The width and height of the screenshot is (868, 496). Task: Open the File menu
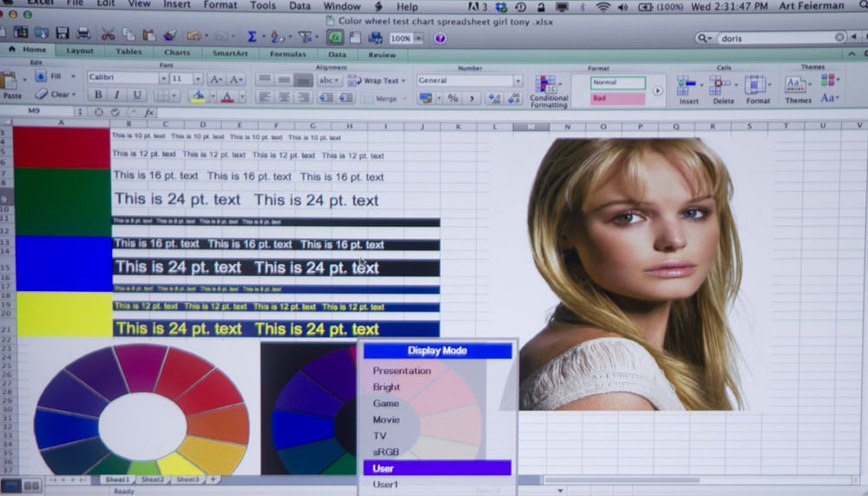click(75, 3)
